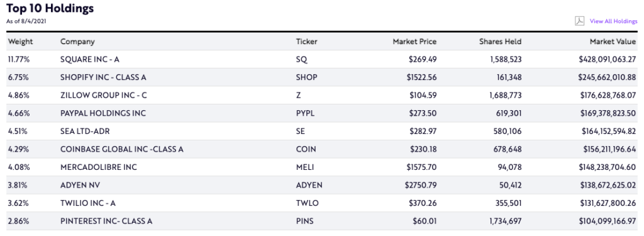
Task: Select SHOPIFY INC - CLASS A company name
Action: pos(103,77)
